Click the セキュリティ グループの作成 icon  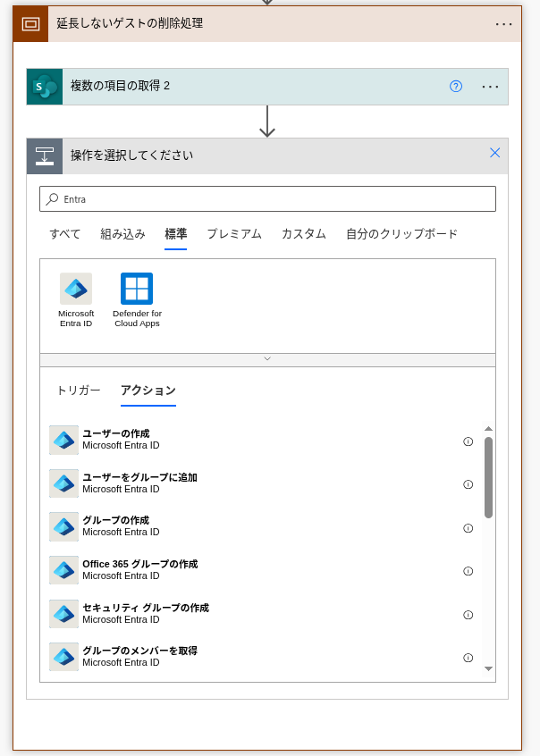click(63, 614)
